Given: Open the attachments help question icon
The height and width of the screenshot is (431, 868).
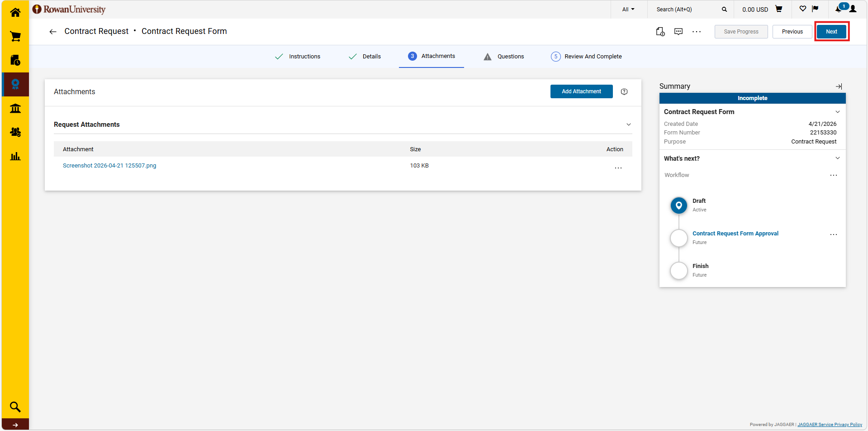Looking at the screenshot, I should coord(624,91).
